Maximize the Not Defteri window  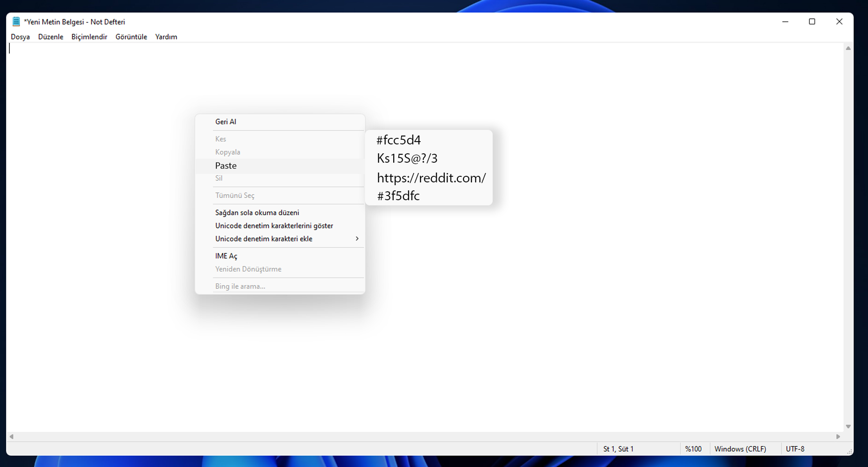pos(812,22)
